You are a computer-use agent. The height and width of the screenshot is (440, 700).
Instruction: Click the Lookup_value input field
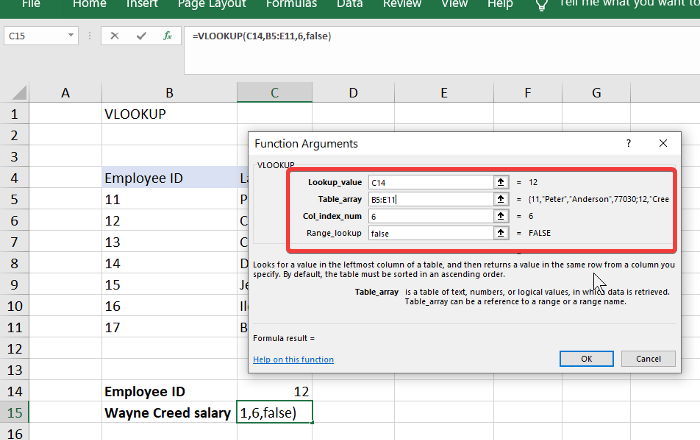430,182
